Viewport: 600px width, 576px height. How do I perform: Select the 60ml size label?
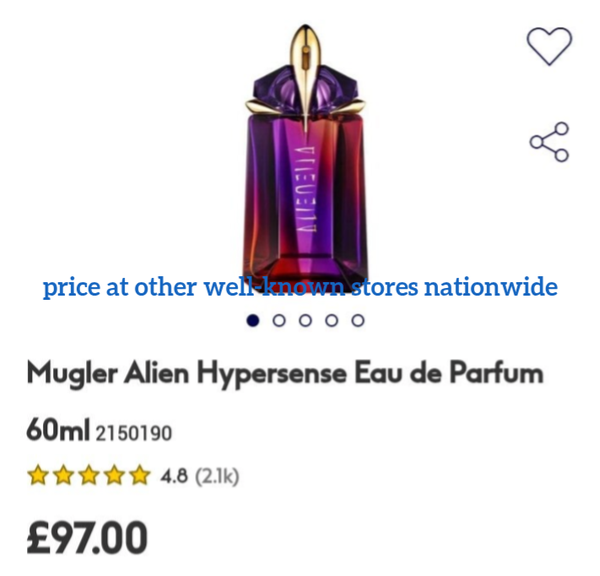click(58, 430)
